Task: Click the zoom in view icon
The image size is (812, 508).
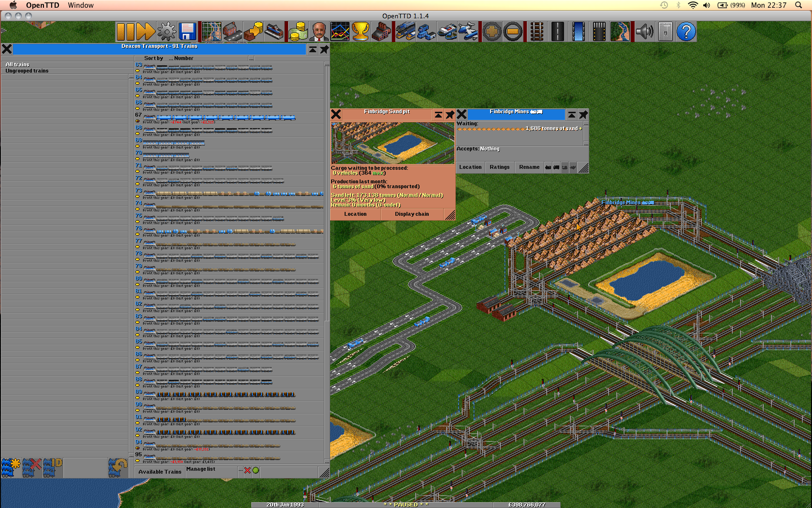Action: click(x=492, y=32)
